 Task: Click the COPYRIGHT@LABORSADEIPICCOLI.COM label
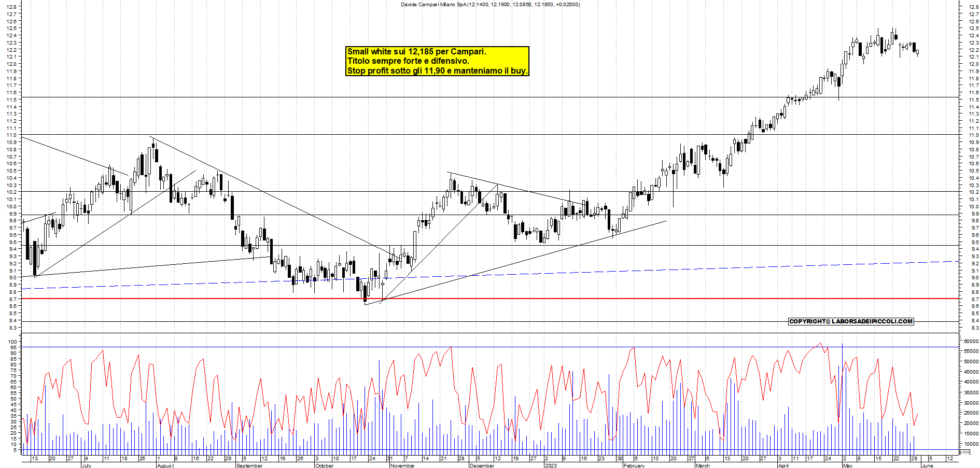851,321
